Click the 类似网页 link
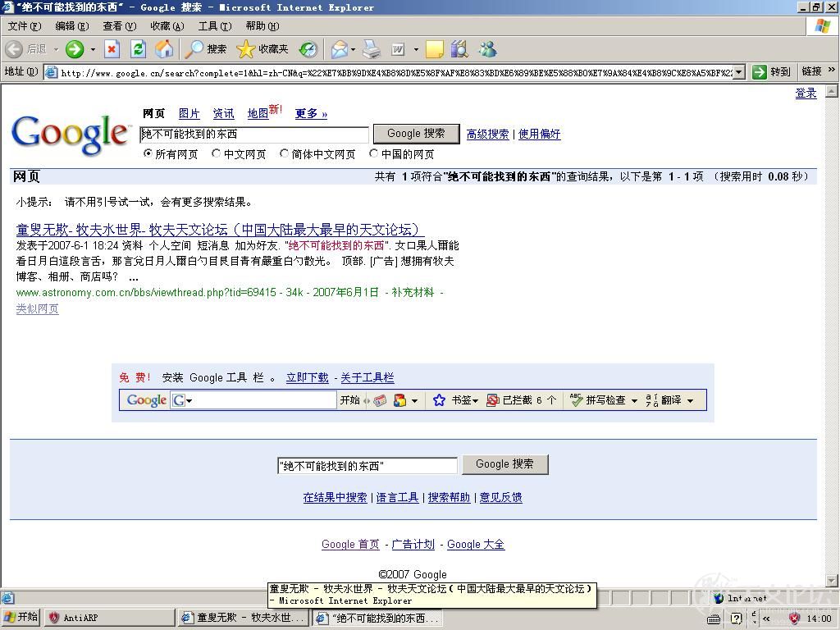Screen dimensions: 840x630 pos(38,308)
